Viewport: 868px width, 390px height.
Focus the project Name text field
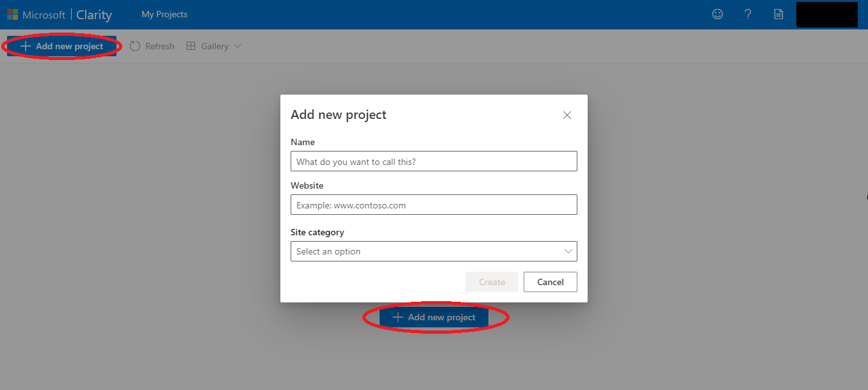click(x=434, y=161)
